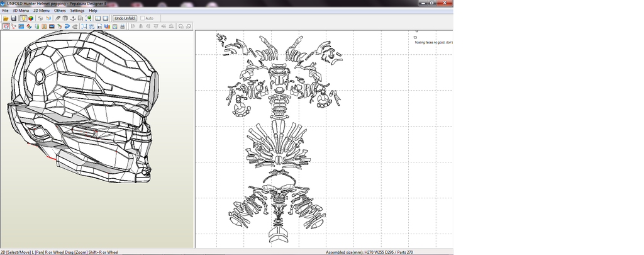Expand the 2D Menu

pyautogui.click(x=41, y=11)
